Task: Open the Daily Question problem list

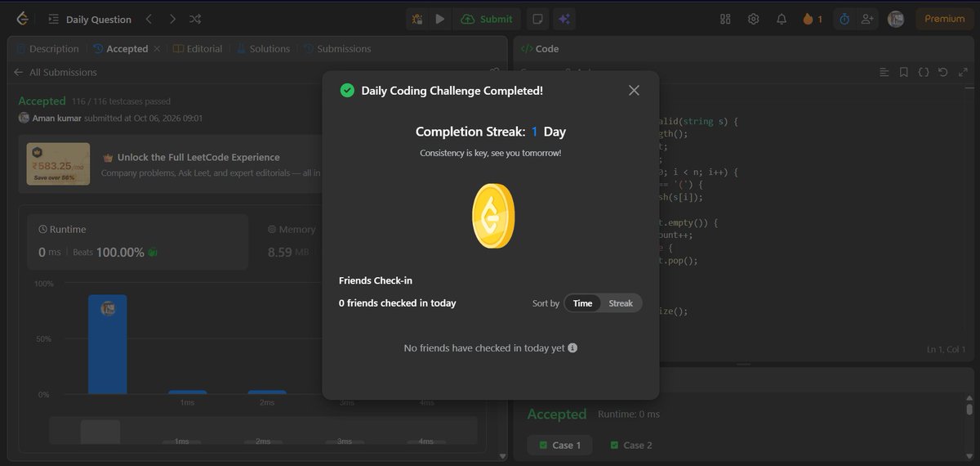Action: (90, 19)
